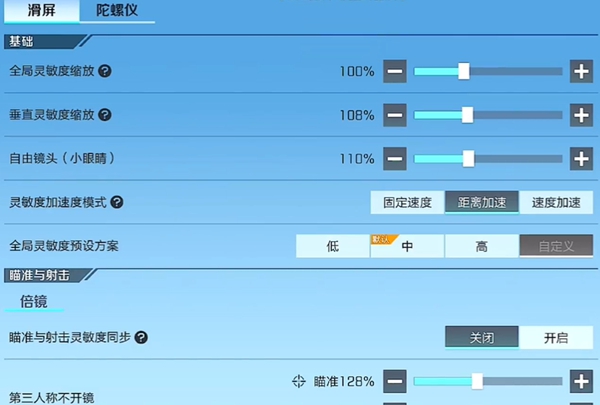Click the 全局灵敏度缩放 slider handle

coord(464,71)
